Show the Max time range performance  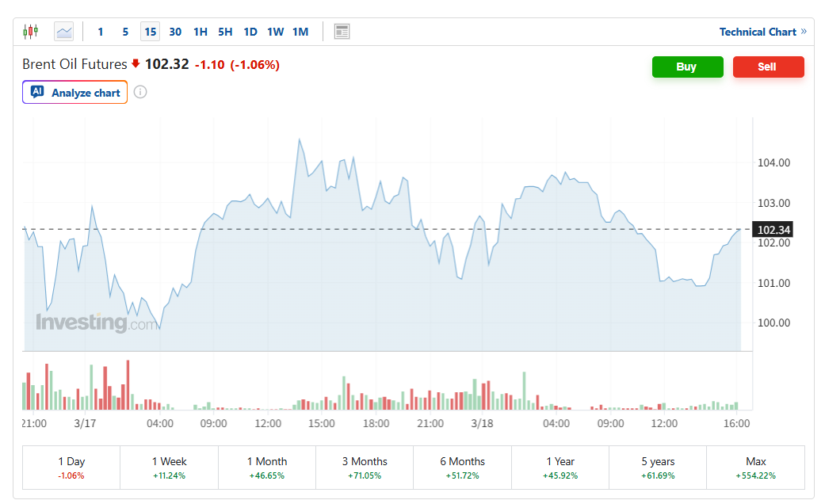point(755,468)
